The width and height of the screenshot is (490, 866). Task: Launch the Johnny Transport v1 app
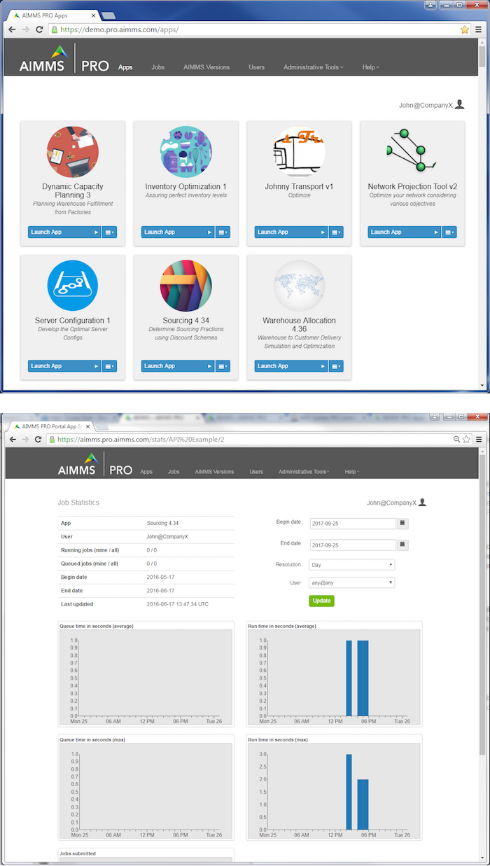[x=291, y=232]
